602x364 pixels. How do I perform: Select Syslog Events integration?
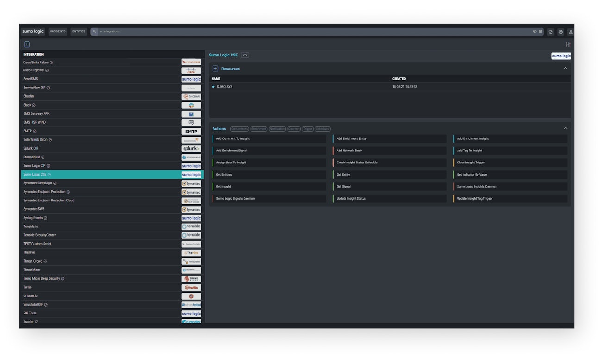(x=112, y=218)
